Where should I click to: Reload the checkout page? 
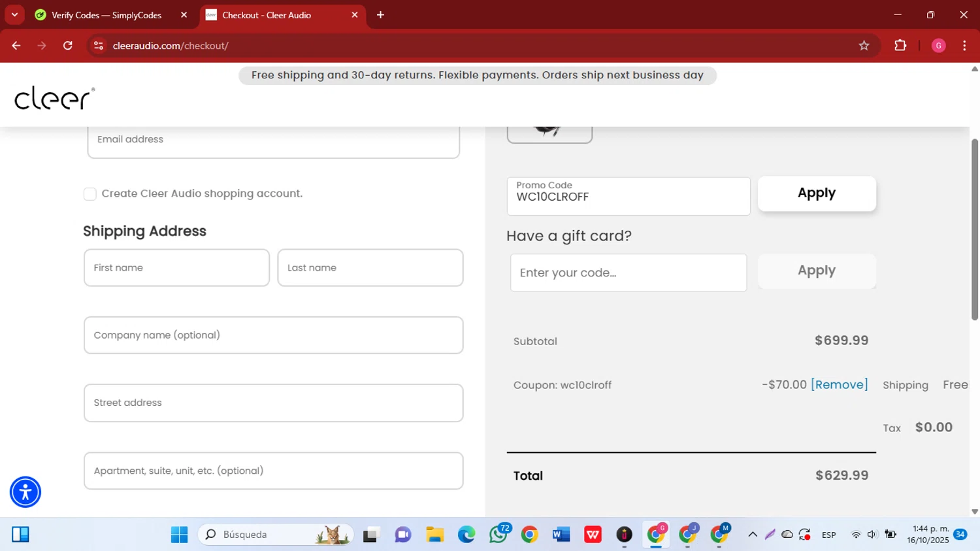(68, 46)
